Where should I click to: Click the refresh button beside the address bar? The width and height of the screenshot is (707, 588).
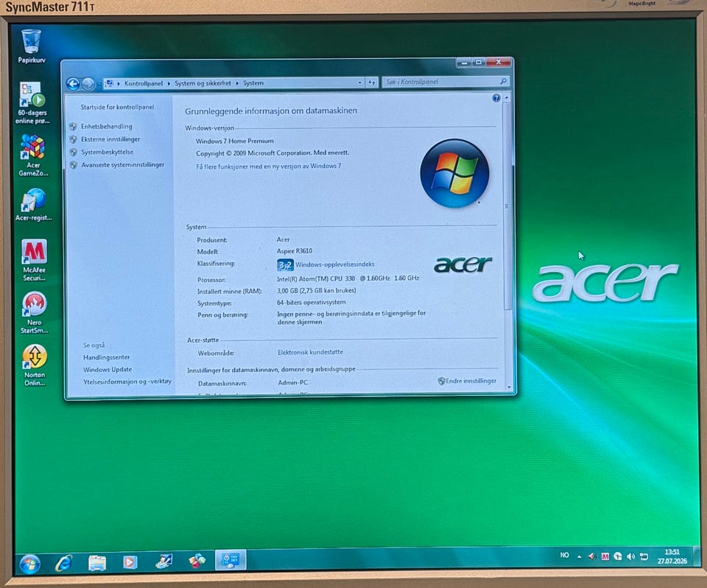[371, 82]
